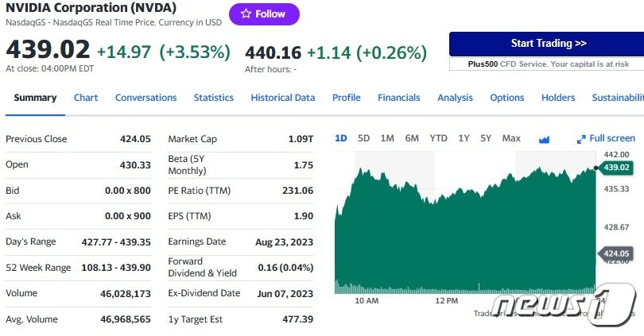This screenshot has width=644, height=336.
Task: Switch to the Chart tab
Action: (x=86, y=98)
